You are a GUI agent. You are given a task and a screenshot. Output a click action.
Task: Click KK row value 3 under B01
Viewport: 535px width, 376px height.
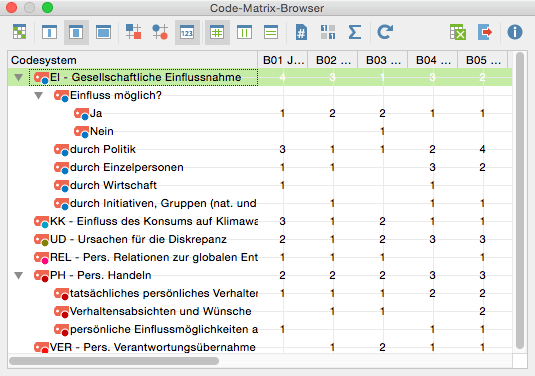[283, 221]
